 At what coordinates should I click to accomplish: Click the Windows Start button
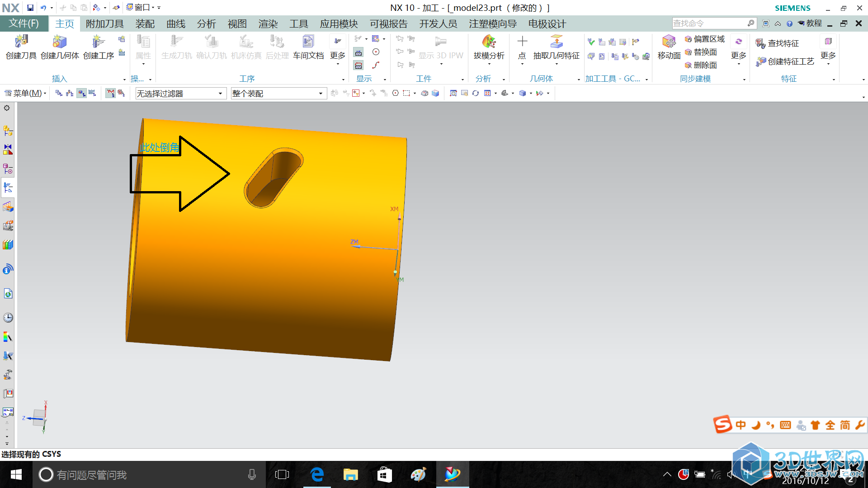pos(16,474)
